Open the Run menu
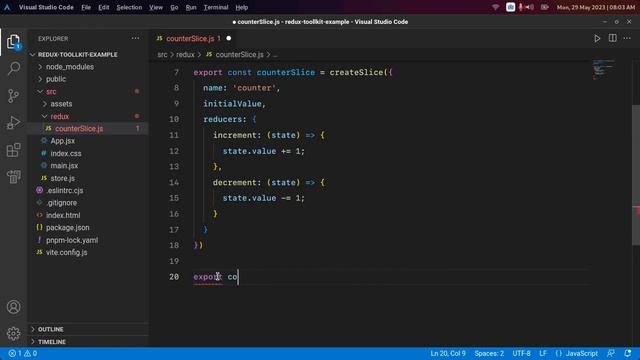 coord(191,7)
